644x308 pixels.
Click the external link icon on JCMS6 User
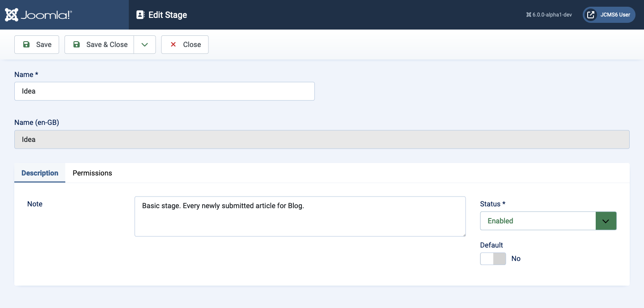(x=590, y=14)
